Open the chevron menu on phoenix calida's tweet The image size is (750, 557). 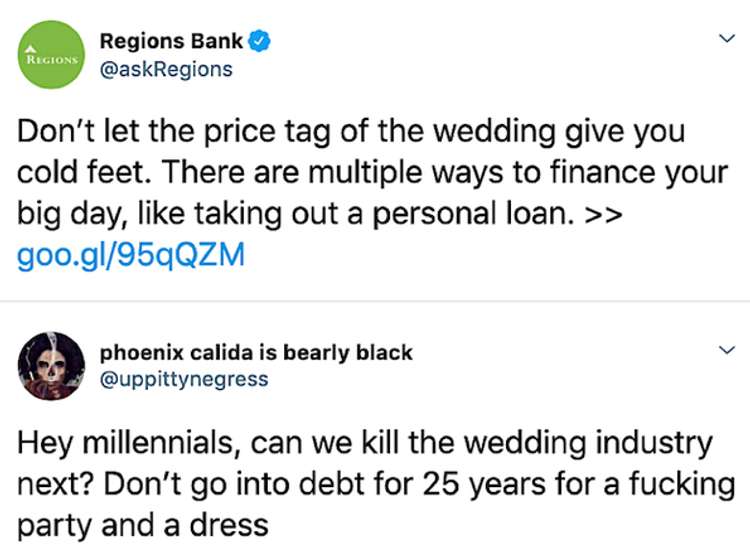(727, 351)
